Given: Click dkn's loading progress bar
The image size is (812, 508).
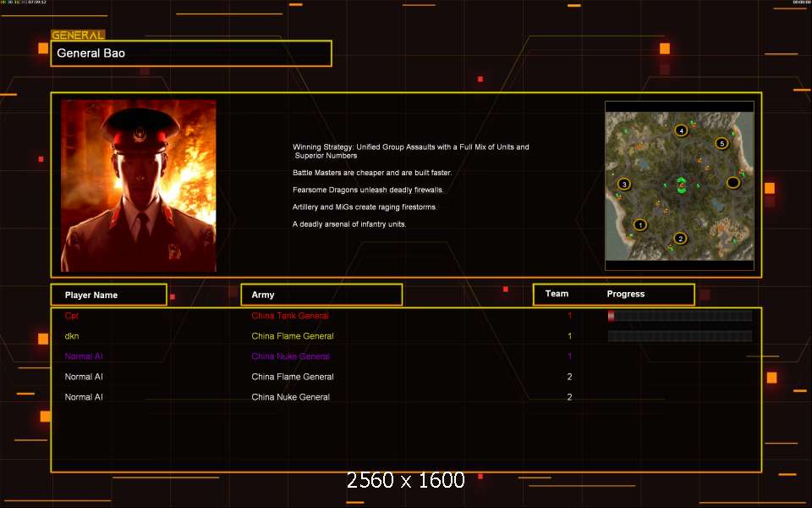Looking at the screenshot, I should (679, 336).
